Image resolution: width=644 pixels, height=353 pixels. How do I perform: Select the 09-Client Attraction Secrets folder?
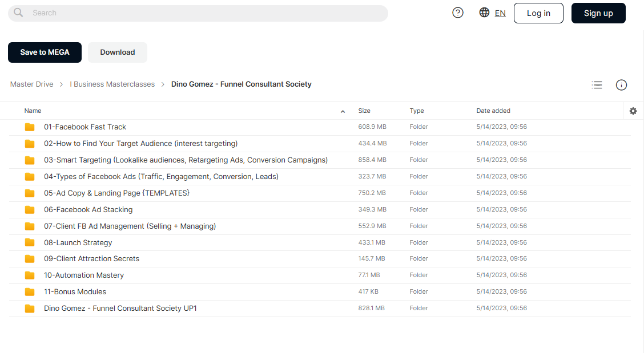tap(91, 258)
